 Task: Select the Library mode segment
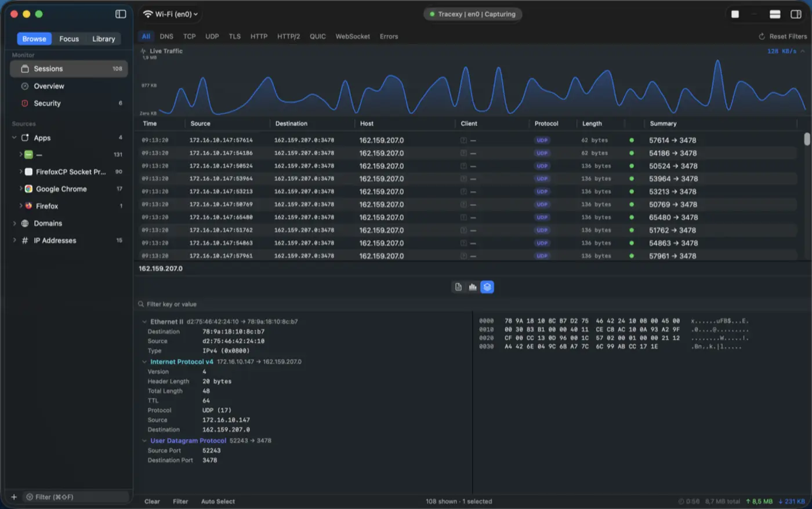point(103,39)
